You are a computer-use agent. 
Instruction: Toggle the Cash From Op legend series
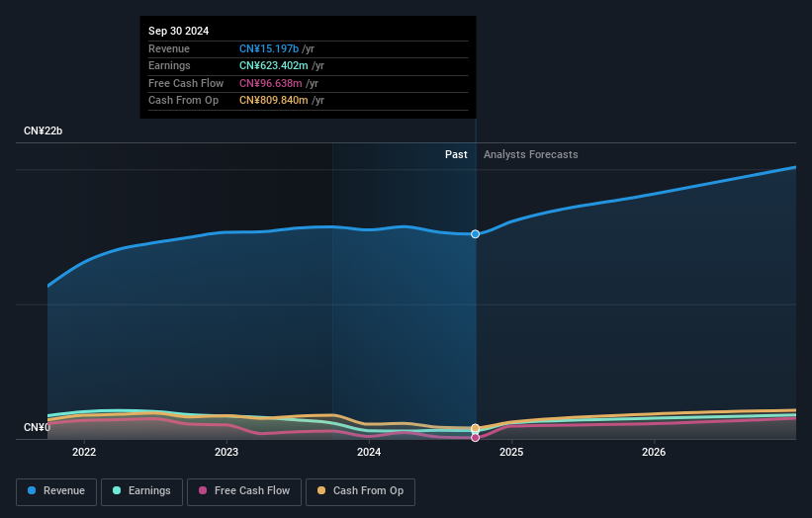[360, 491]
